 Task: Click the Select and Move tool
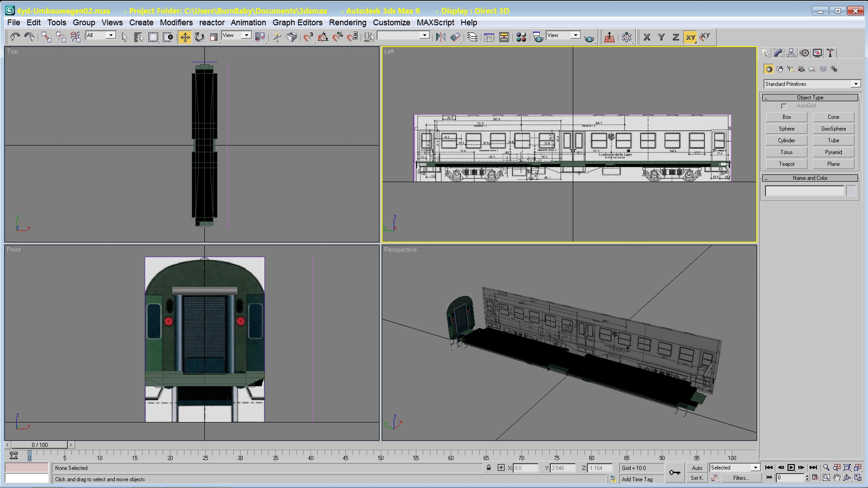pyautogui.click(x=185, y=37)
